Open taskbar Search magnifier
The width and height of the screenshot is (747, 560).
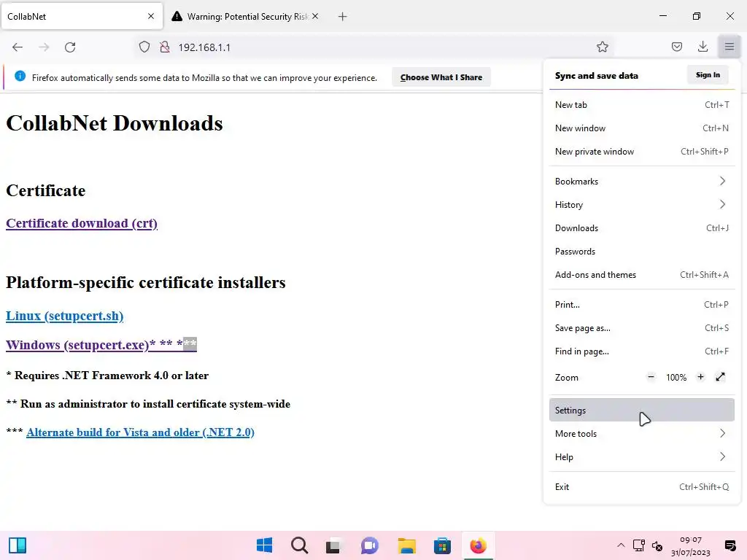300,545
